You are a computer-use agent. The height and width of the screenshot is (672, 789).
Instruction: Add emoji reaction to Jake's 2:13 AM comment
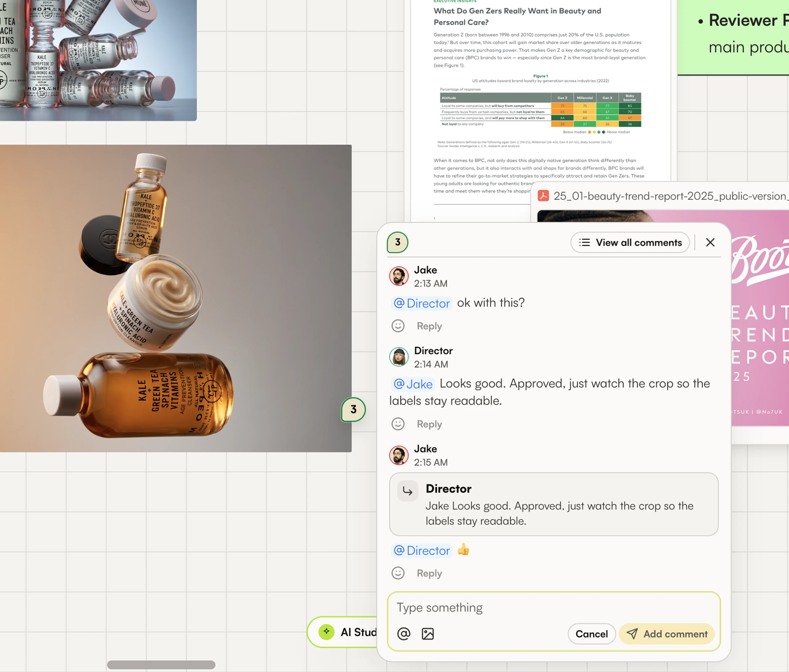[398, 326]
